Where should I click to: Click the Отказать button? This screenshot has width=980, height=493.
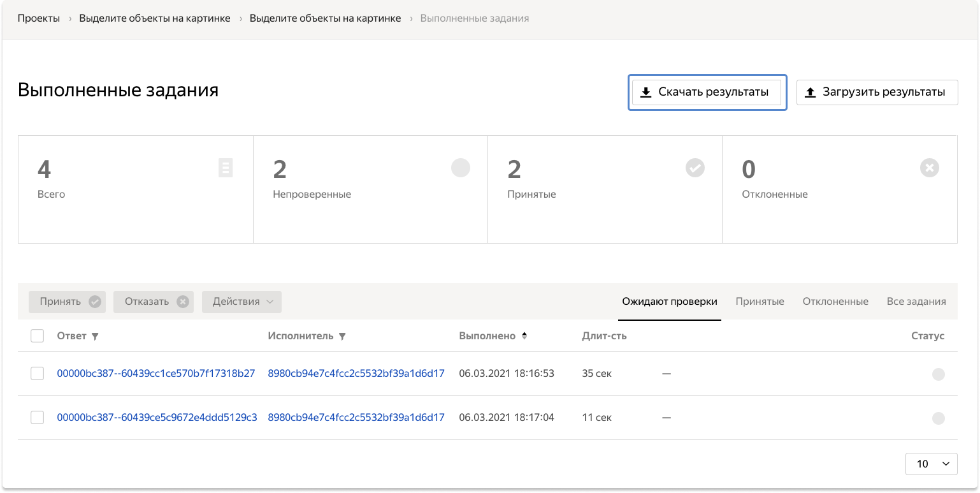click(x=154, y=302)
